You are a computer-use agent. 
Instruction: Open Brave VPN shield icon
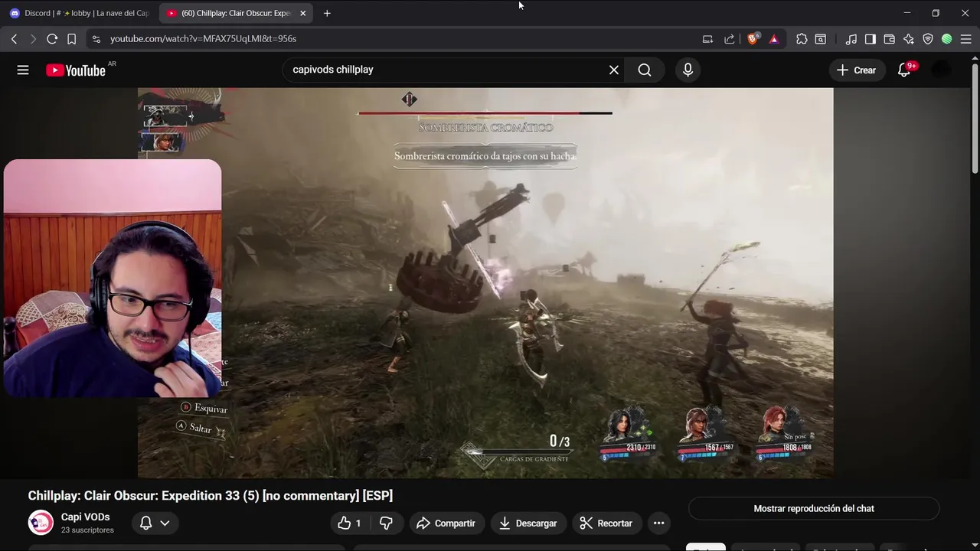[x=928, y=39]
